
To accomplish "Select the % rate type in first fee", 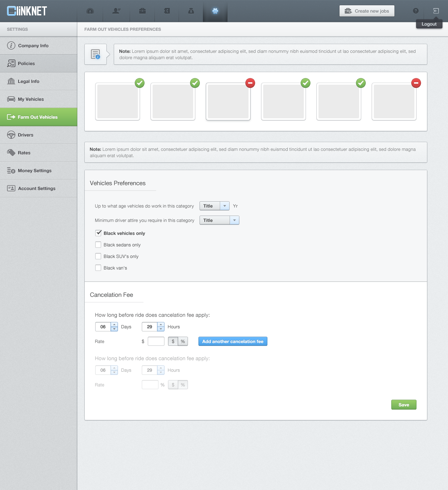I will (x=183, y=341).
